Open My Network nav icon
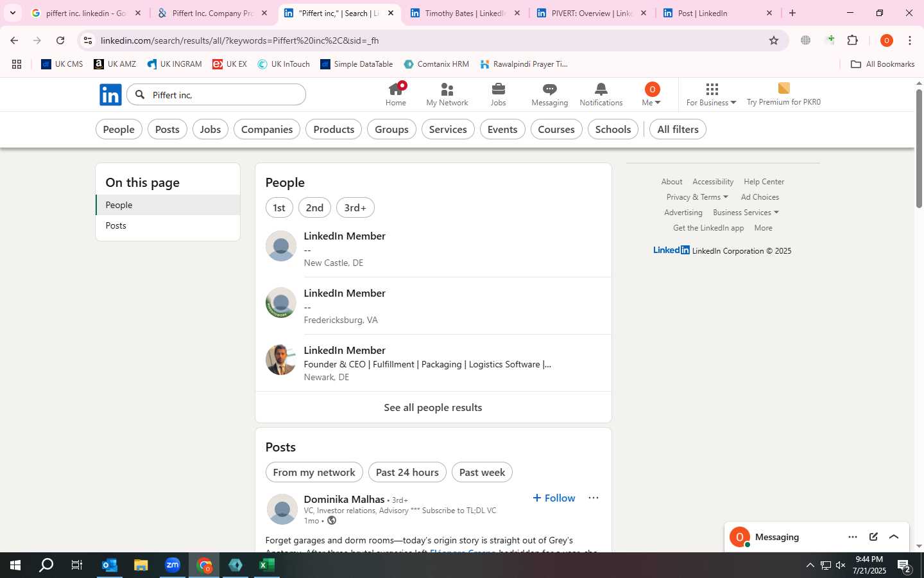Image resolution: width=924 pixels, height=578 pixels. [447, 94]
